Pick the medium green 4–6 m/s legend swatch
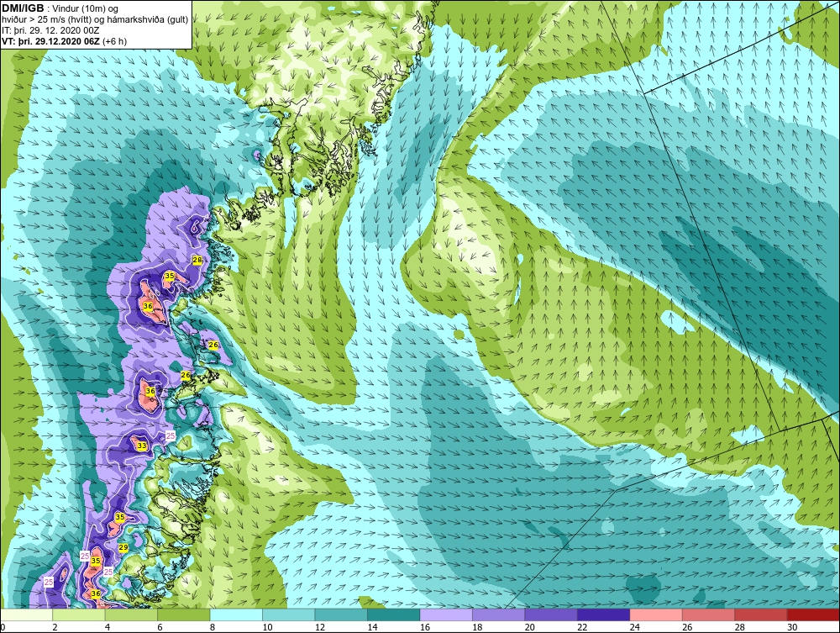840x633 pixels. [x=131, y=615]
